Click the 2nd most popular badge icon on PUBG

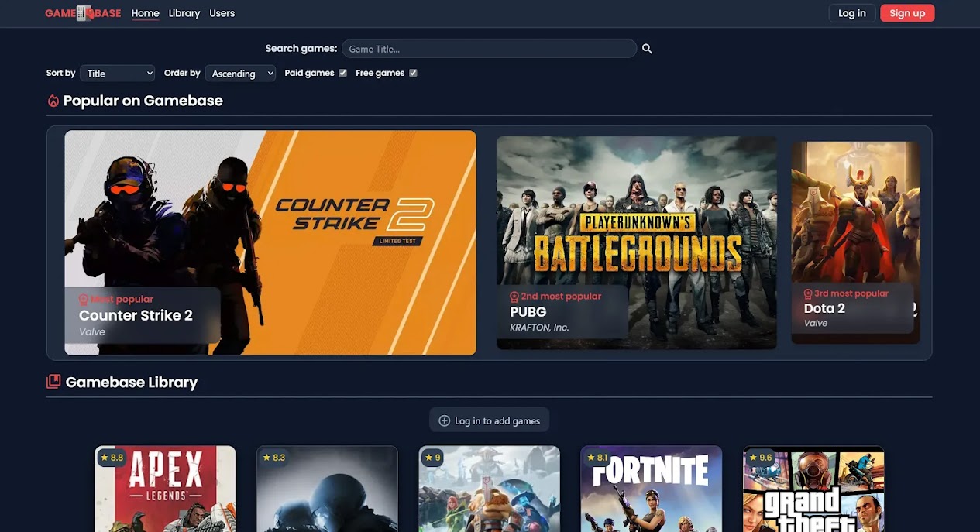514,297
